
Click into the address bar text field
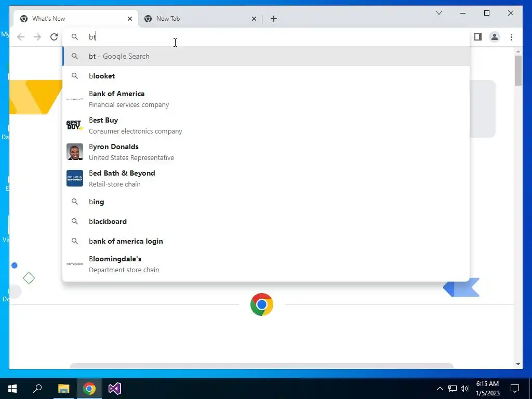point(266,37)
